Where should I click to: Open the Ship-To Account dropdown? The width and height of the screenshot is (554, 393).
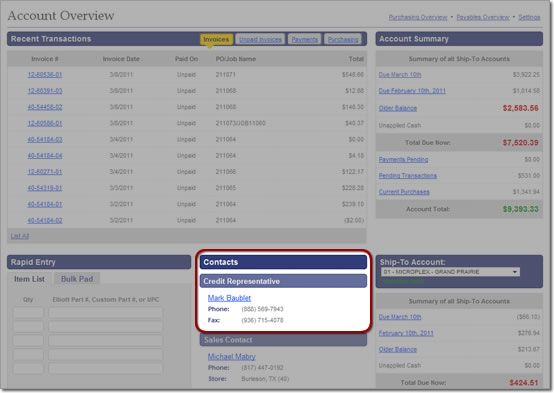click(x=450, y=272)
